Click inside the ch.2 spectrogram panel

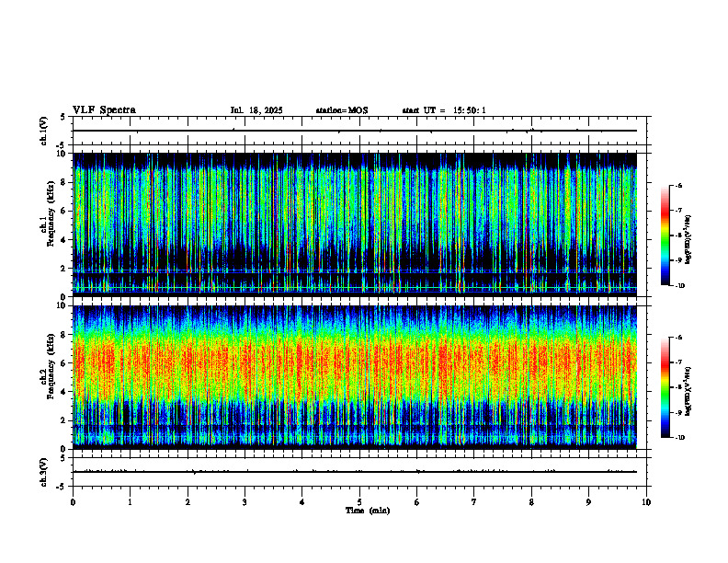click(x=355, y=377)
